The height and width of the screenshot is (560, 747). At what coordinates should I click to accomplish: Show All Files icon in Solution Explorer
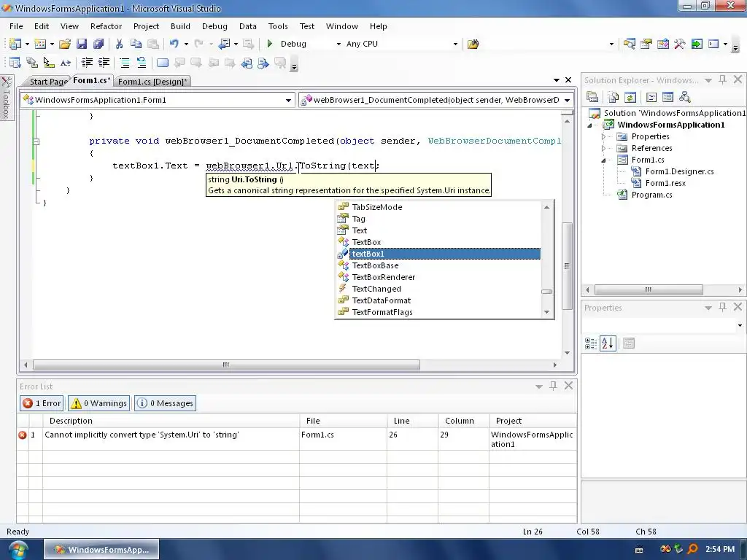(613, 97)
